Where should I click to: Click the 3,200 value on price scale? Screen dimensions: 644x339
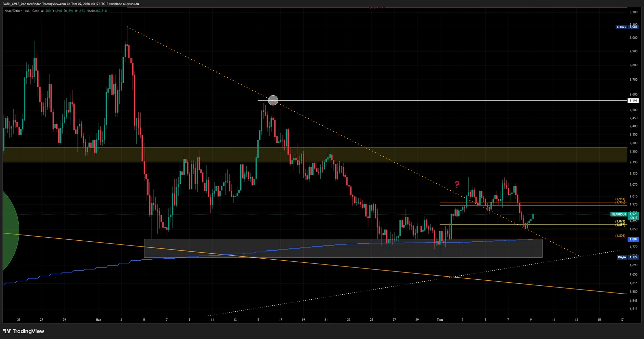click(633, 12)
